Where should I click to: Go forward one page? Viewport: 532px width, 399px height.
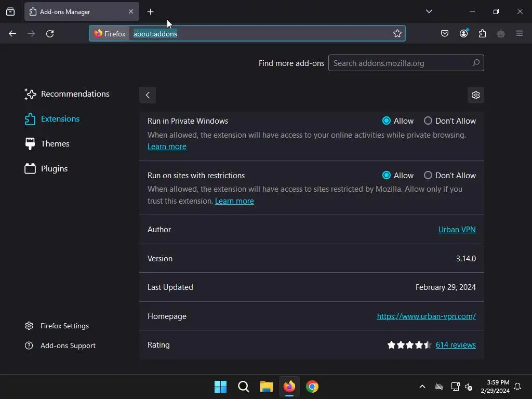coord(31,34)
